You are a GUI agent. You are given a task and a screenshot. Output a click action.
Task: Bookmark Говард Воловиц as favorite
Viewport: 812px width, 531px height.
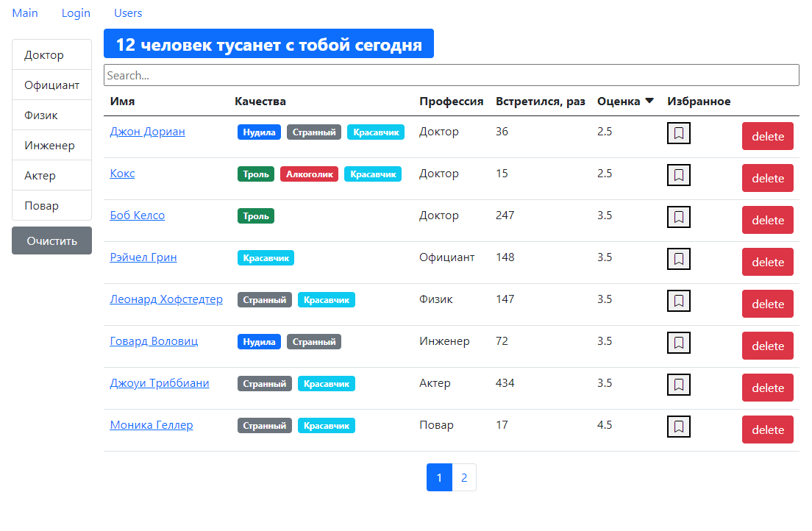pos(678,343)
